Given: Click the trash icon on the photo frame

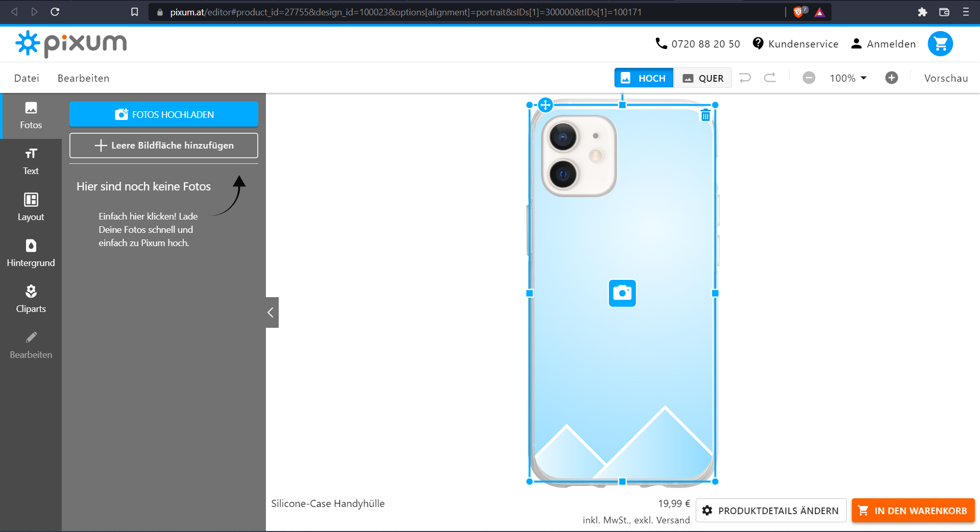Looking at the screenshot, I should pos(705,115).
